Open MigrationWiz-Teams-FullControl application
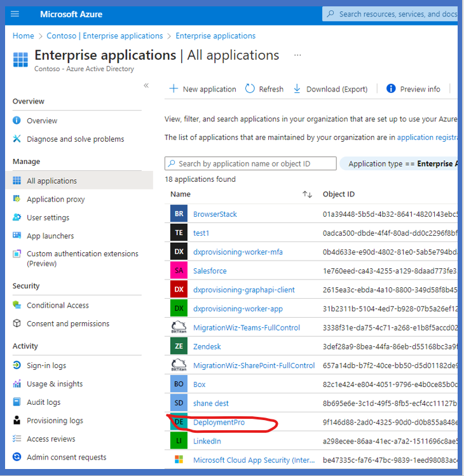464x476 pixels. (x=247, y=327)
